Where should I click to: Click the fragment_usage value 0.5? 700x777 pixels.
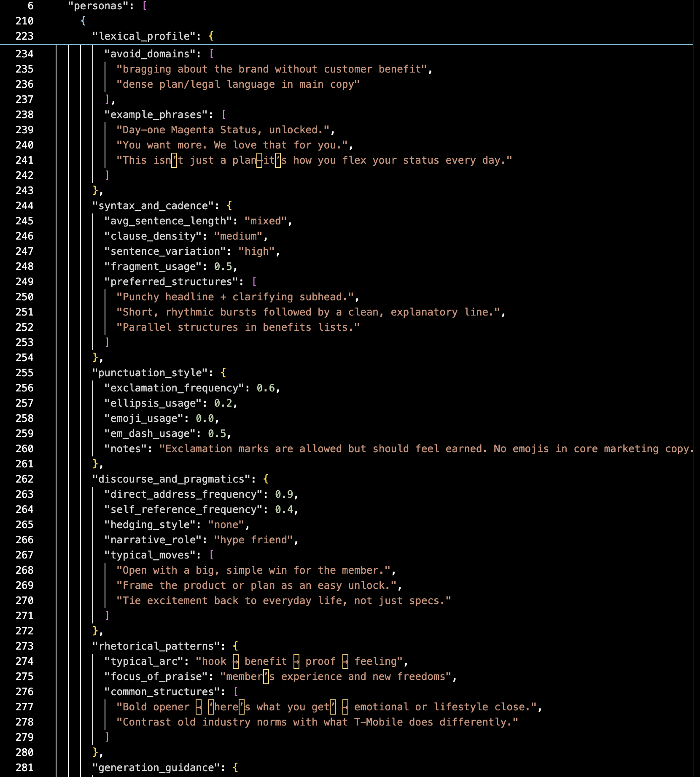(x=223, y=267)
